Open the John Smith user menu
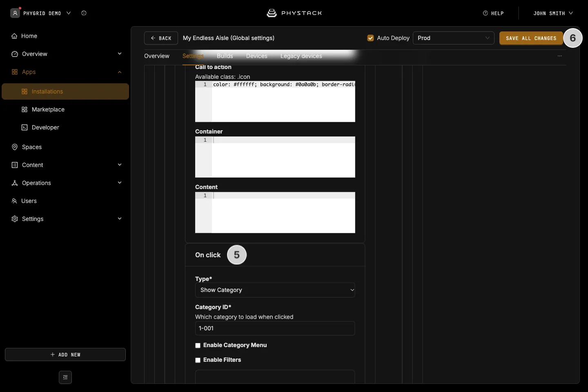 click(x=553, y=13)
